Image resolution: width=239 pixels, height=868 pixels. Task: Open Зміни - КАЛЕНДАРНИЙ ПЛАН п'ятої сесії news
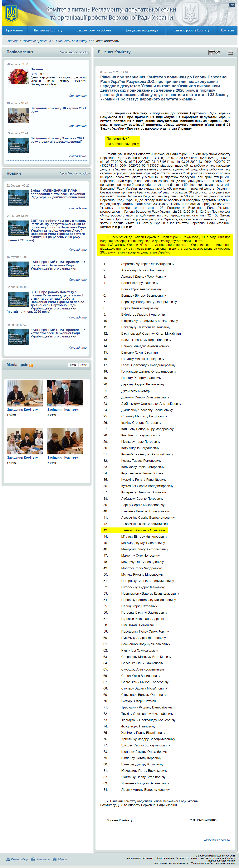[58, 194]
